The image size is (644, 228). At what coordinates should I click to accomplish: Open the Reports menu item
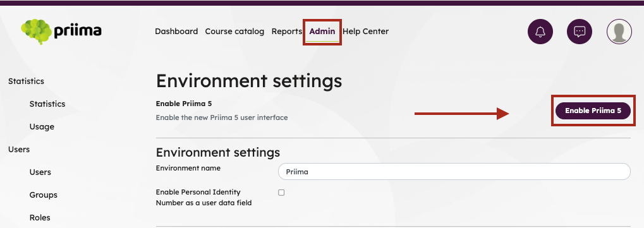point(287,31)
